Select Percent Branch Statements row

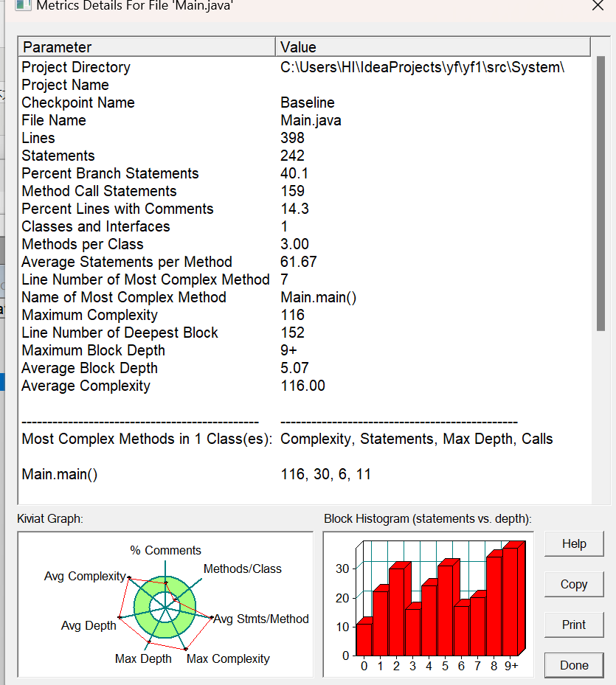(x=304, y=173)
